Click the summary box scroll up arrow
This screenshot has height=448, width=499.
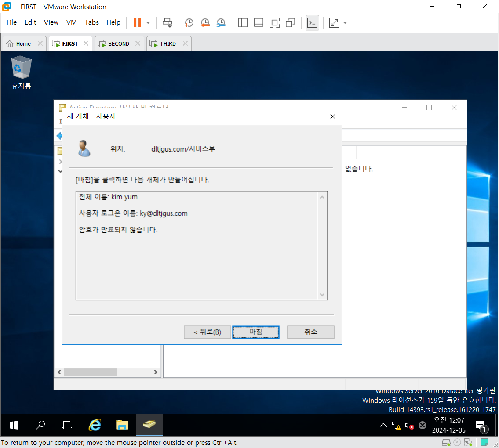click(x=322, y=198)
